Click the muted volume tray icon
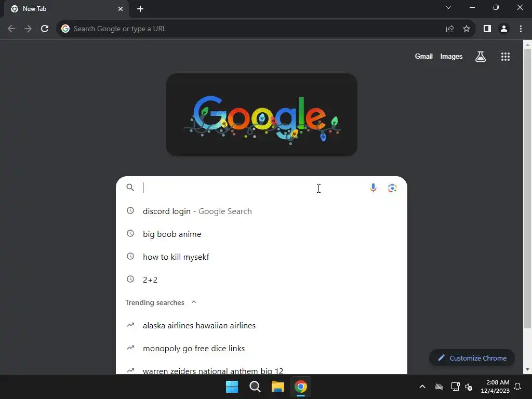532x399 pixels. pos(469,387)
